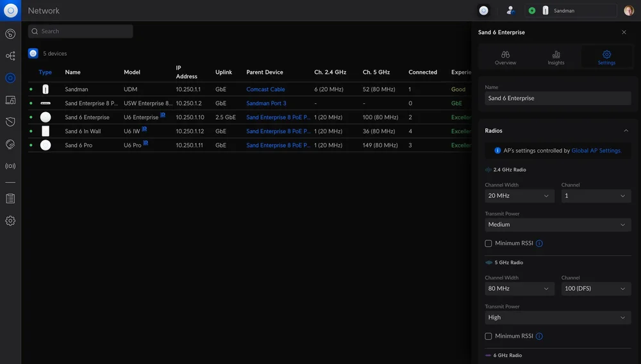The image size is (641, 364).
Task: Click the Search devices field
Action: [81, 31]
